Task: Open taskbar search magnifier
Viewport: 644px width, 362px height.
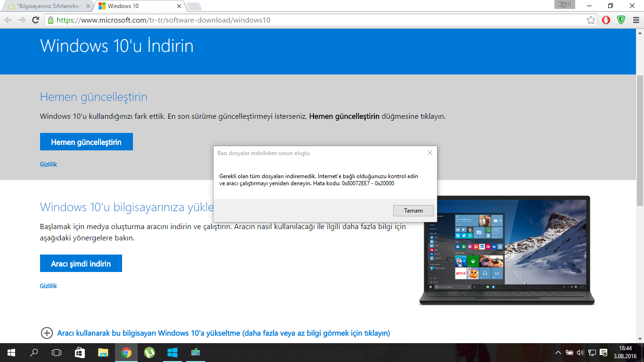Action: [x=34, y=353]
